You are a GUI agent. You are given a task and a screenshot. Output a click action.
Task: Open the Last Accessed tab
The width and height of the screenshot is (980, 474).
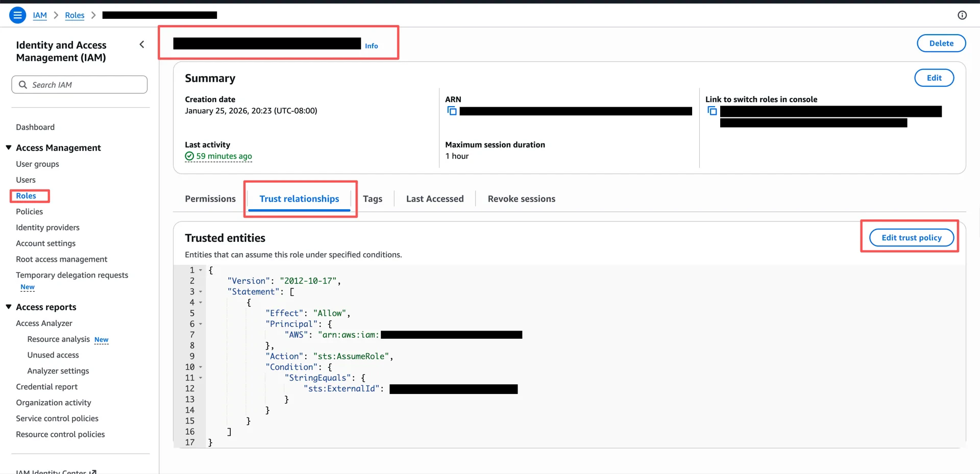point(435,198)
